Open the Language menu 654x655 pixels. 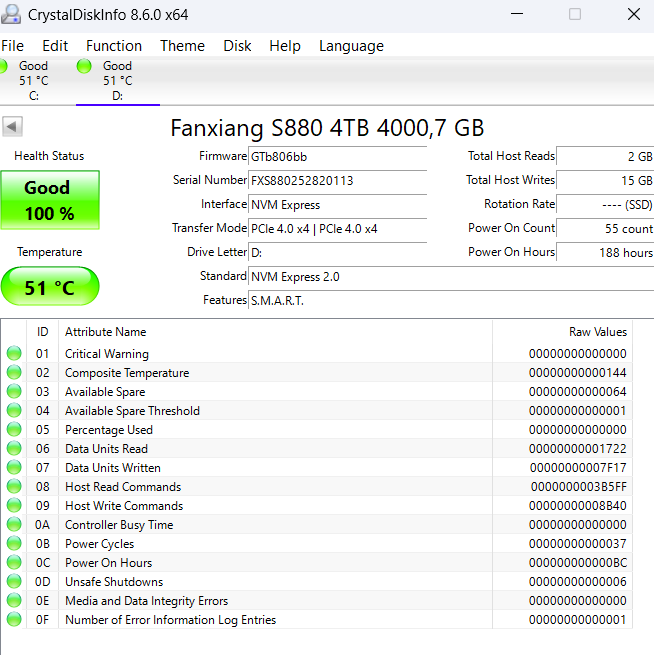pos(351,46)
